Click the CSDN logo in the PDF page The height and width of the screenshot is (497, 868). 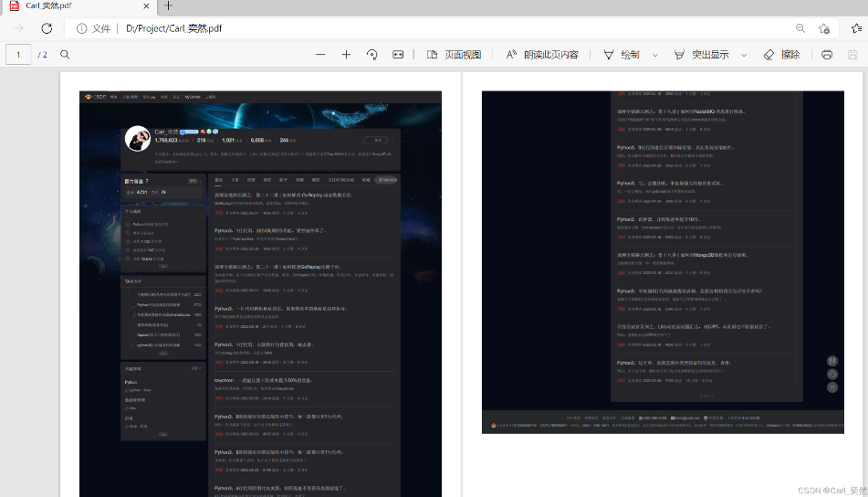[x=95, y=97]
